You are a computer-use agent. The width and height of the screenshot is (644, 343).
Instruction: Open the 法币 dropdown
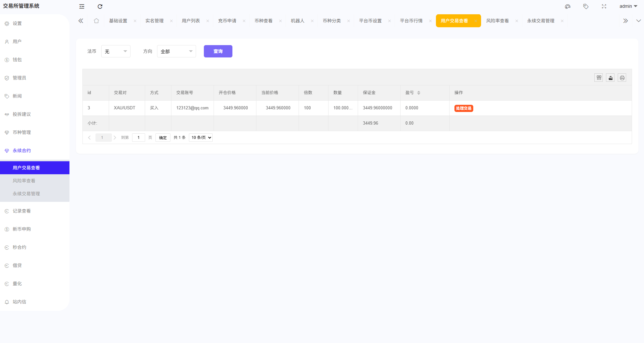[116, 51]
